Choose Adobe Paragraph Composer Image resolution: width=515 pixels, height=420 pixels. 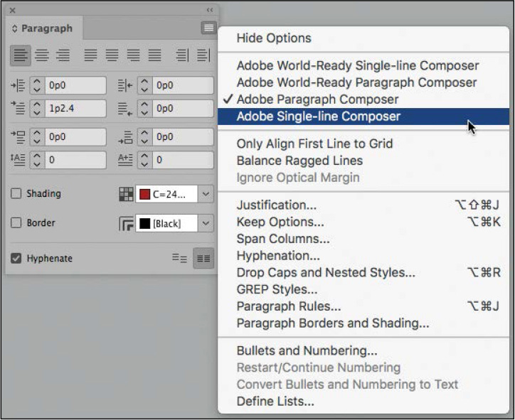363,99
